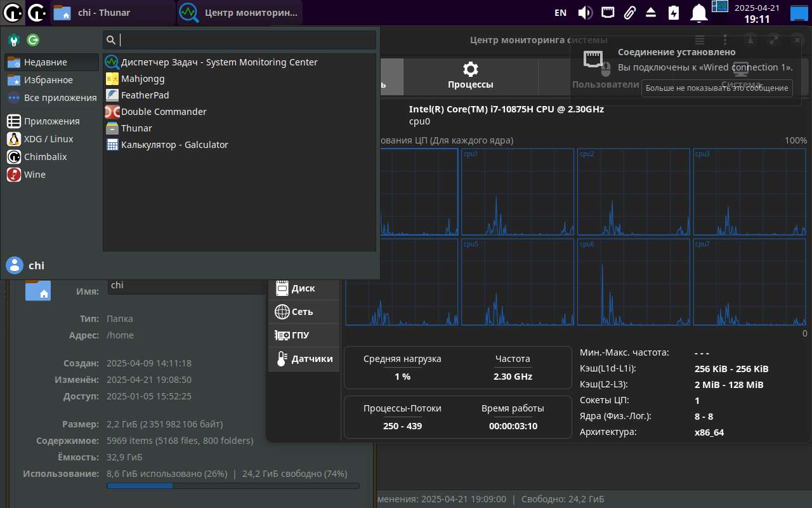Viewport: 812px width, 508px height.
Task: Open the menu settings wrench icon
Action: pyautogui.click(x=14, y=40)
